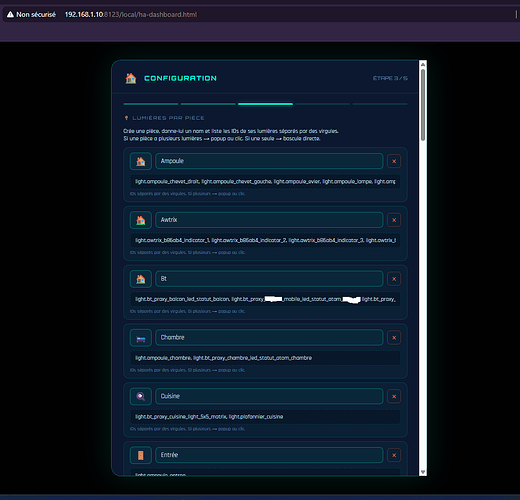Change the house icon for Ampoule room
The image size is (520, 500).
pyautogui.click(x=141, y=161)
